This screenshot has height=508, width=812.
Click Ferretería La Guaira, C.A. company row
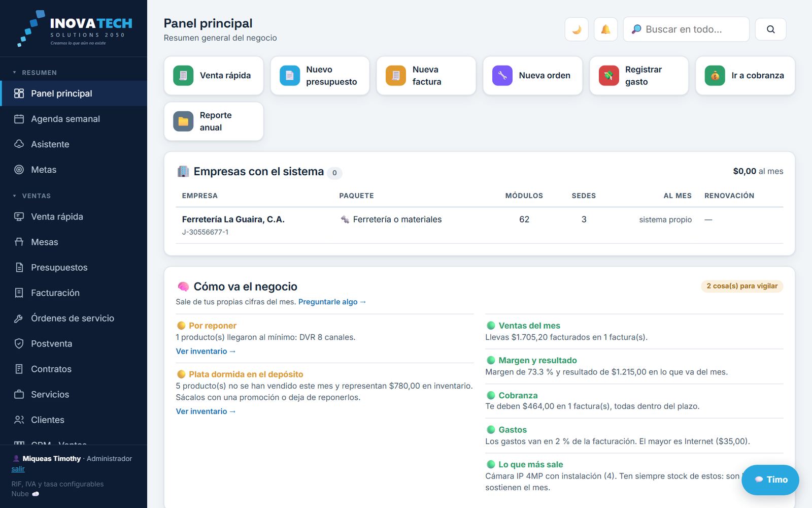(x=479, y=225)
